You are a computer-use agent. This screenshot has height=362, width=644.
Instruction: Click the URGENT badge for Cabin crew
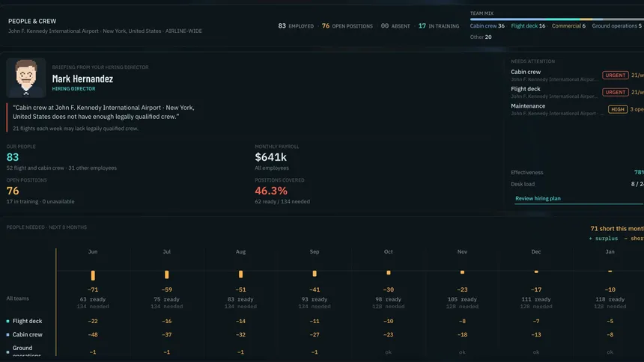click(615, 75)
